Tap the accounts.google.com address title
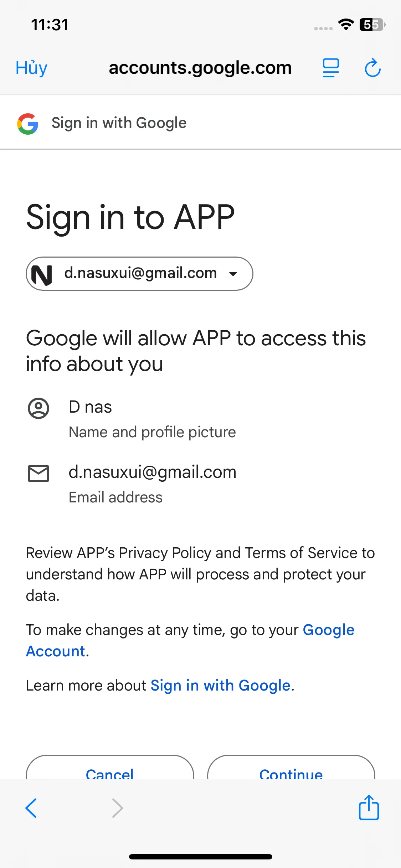This screenshot has width=401, height=868. coord(200,68)
